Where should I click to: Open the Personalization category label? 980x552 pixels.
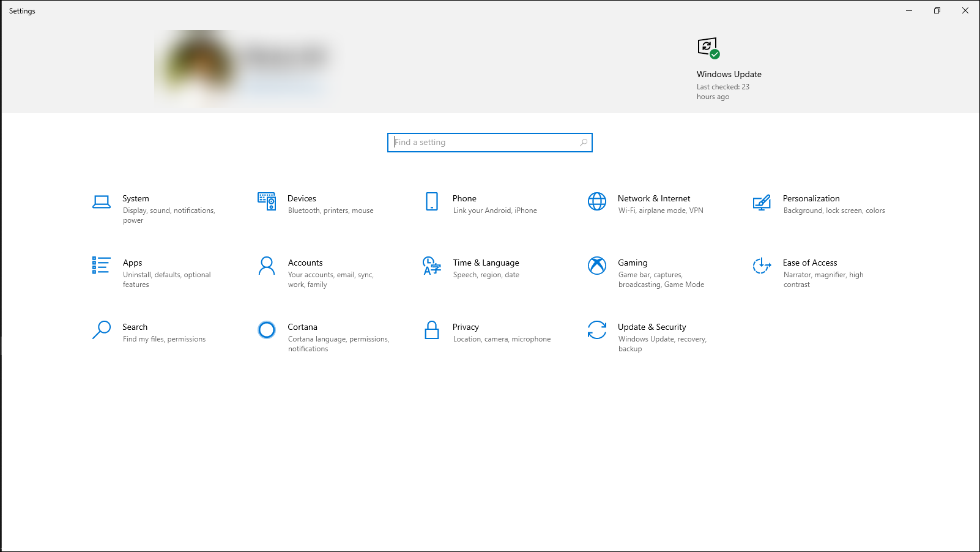click(811, 198)
